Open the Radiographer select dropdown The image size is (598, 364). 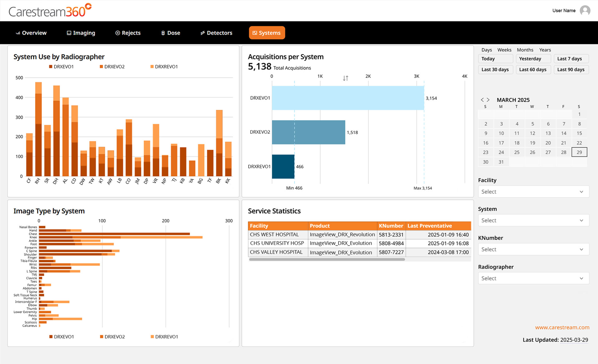(x=533, y=278)
